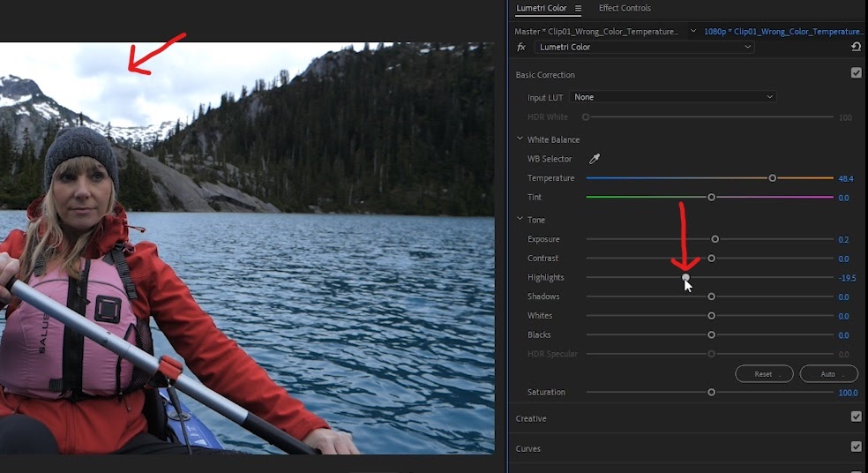The width and height of the screenshot is (868, 473).
Task: Click the Reset button under Tone
Action: point(764,374)
